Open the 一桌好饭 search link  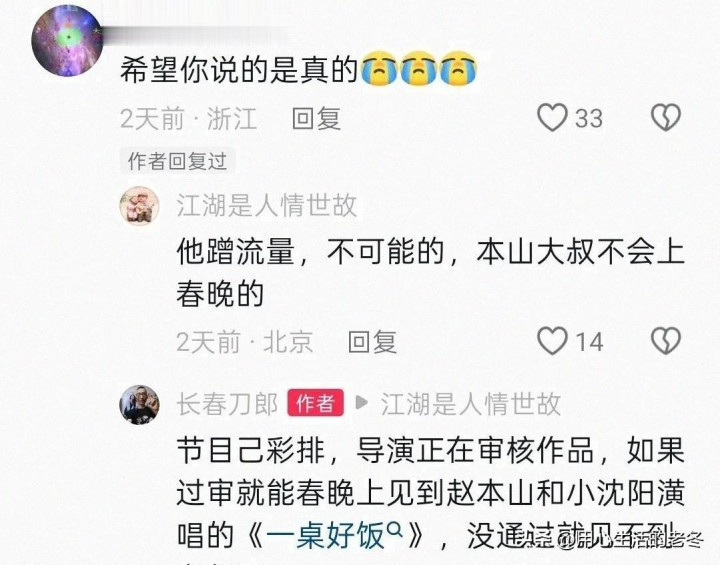click(325, 536)
